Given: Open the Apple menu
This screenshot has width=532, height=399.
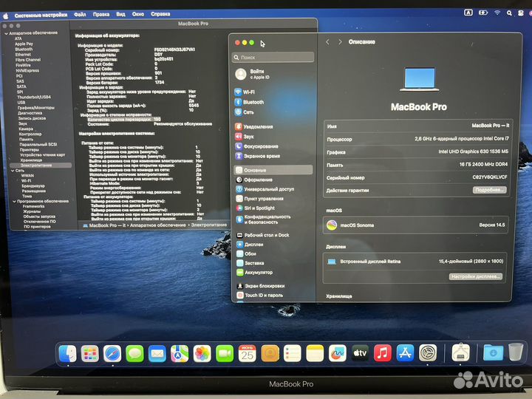Looking at the screenshot, I should click(x=6, y=16).
